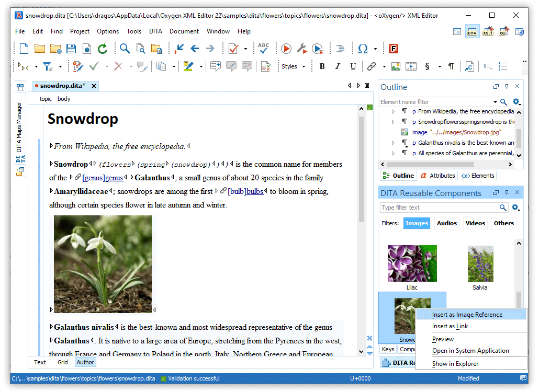The width and height of the screenshot is (539, 392).
Task: Toggle underline formatting
Action: [353, 66]
